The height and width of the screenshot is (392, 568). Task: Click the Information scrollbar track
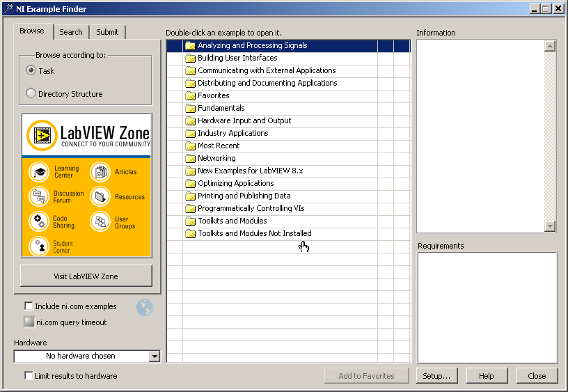(x=550, y=136)
